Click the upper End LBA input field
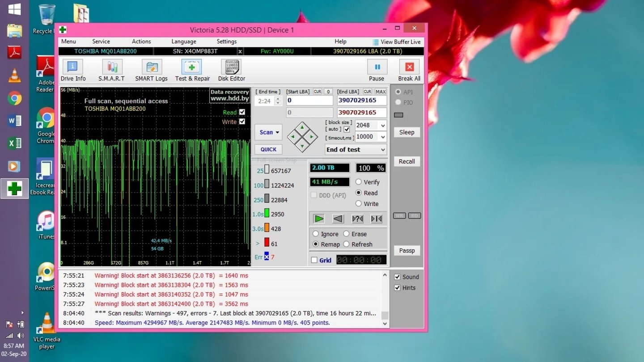644x362 pixels. coord(361,101)
